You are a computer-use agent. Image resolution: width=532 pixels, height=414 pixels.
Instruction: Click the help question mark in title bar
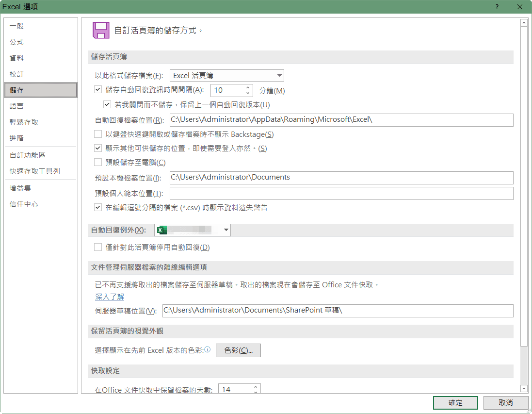point(497,7)
